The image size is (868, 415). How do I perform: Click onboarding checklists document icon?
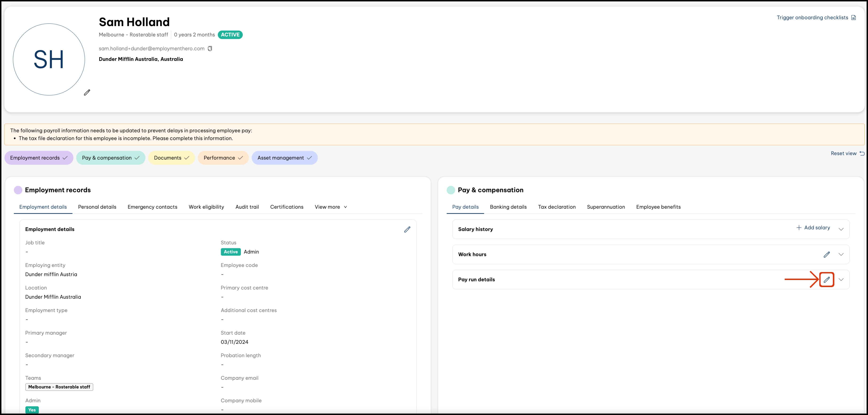coord(853,17)
